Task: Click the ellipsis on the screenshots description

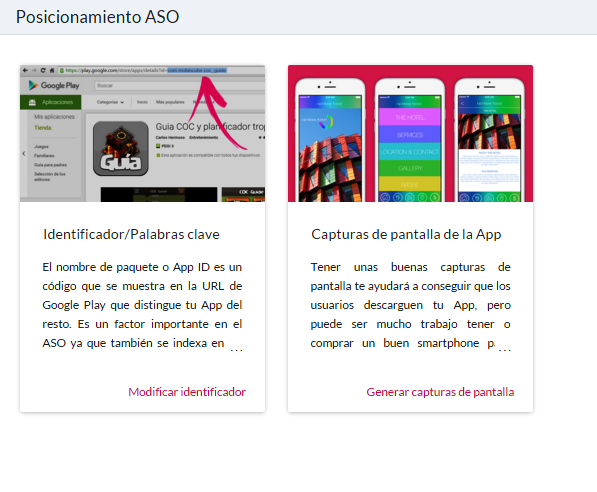Action: pos(504,348)
